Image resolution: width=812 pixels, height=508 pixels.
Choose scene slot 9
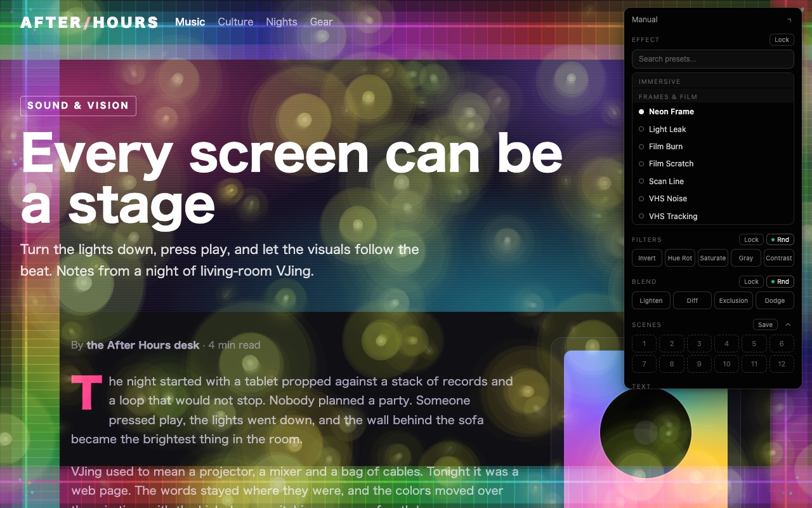(x=699, y=364)
